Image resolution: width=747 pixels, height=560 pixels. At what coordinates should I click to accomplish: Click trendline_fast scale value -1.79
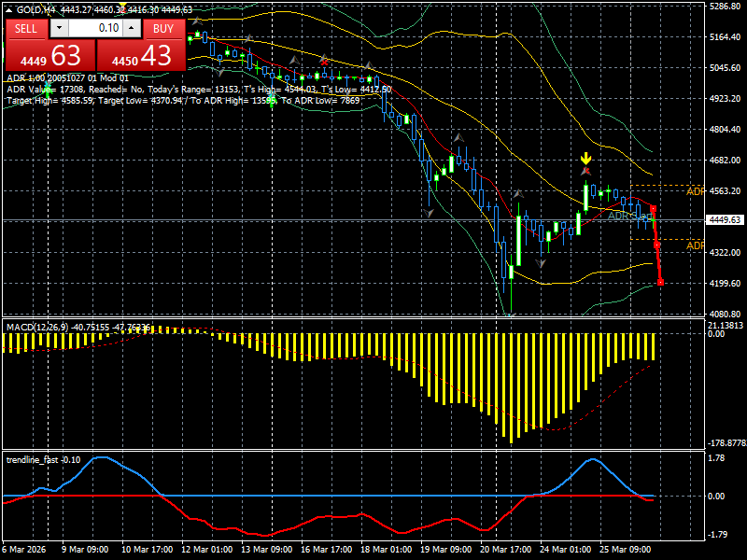click(x=715, y=535)
